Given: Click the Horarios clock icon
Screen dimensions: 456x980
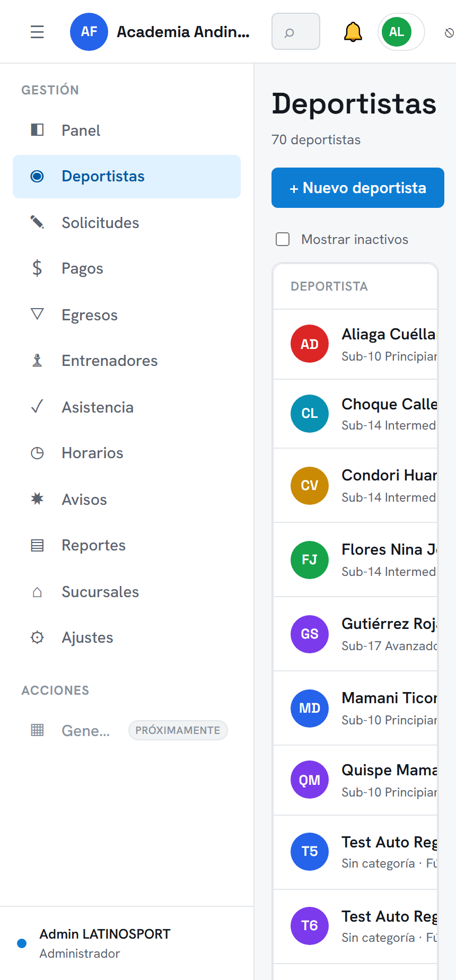Looking at the screenshot, I should point(37,453).
